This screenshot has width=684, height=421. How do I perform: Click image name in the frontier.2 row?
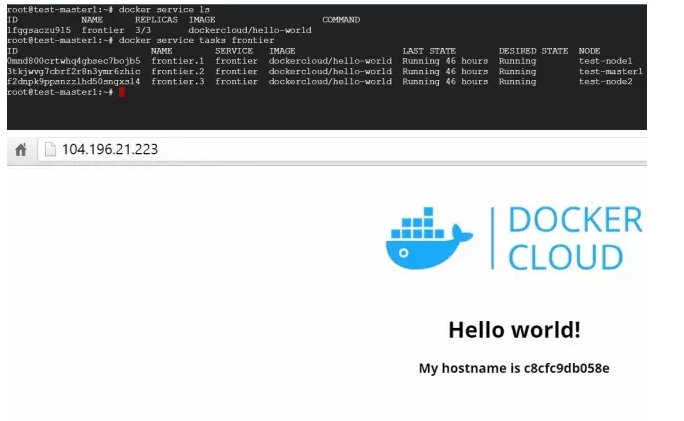tap(330, 72)
